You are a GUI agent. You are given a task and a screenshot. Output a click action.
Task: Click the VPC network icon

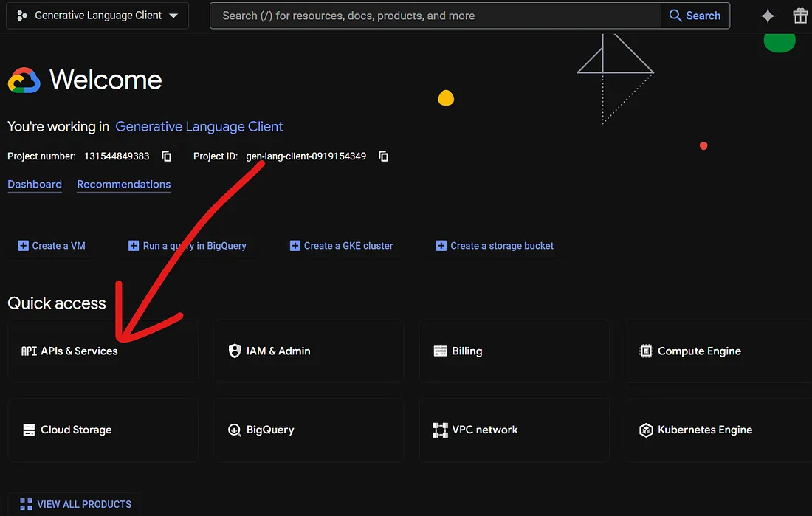pyautogui.click(x=440, y=430)
